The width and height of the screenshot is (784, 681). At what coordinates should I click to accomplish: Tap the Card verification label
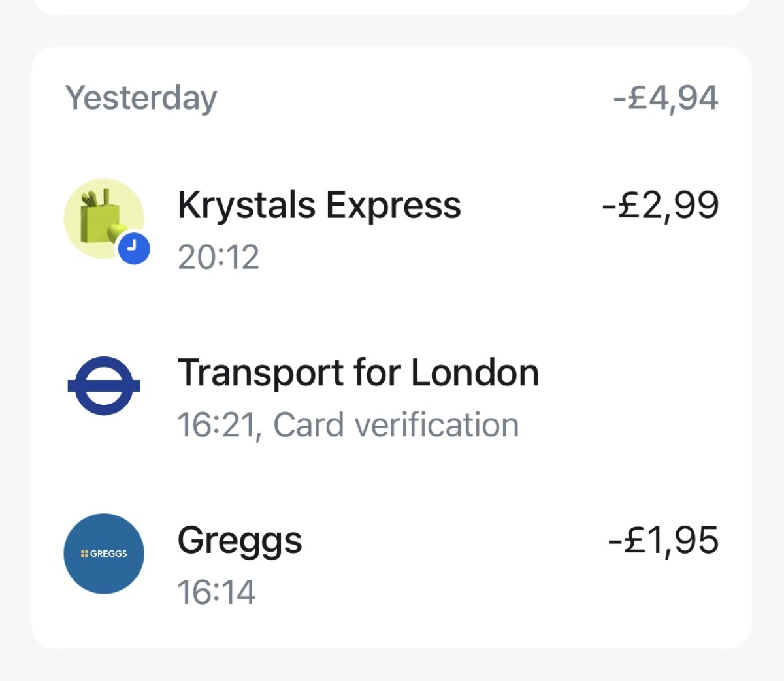(x=396, y=425)
